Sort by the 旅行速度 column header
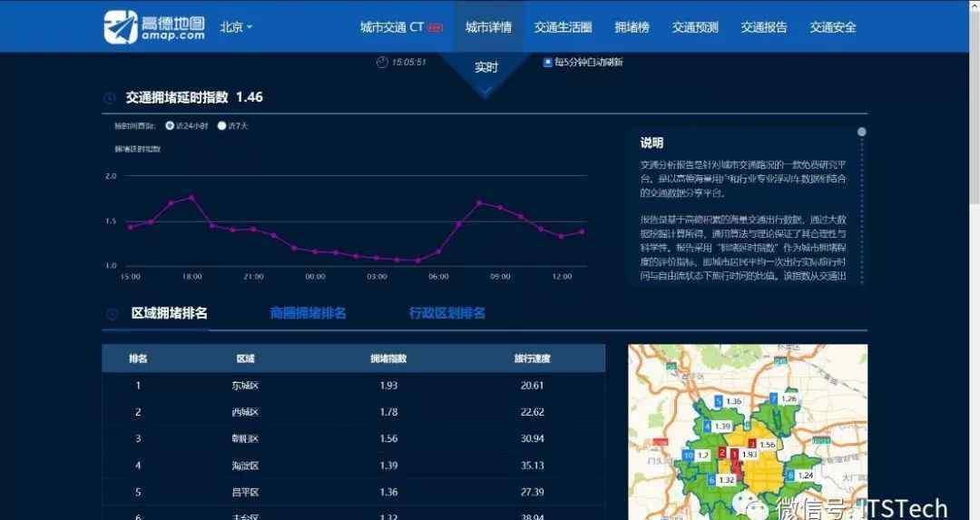Image resolution: width=980 pixels, height=520 pixels. click(532, 358)
